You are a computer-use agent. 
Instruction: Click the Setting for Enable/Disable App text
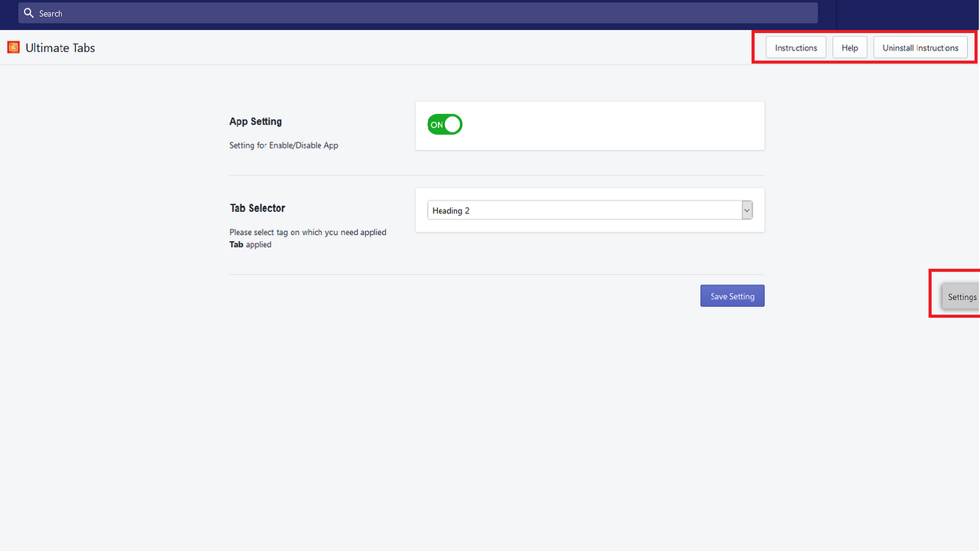coord(283,145)
